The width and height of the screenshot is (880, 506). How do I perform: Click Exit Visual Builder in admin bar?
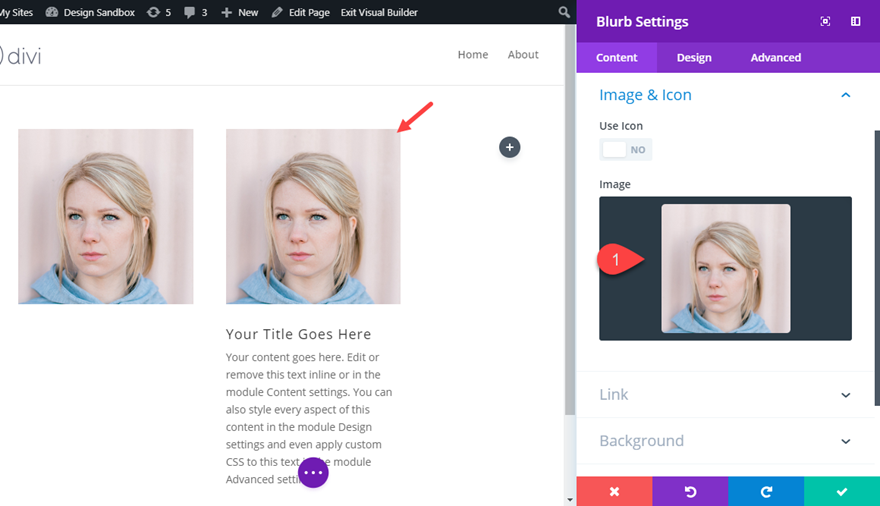(x=379, y=12)
